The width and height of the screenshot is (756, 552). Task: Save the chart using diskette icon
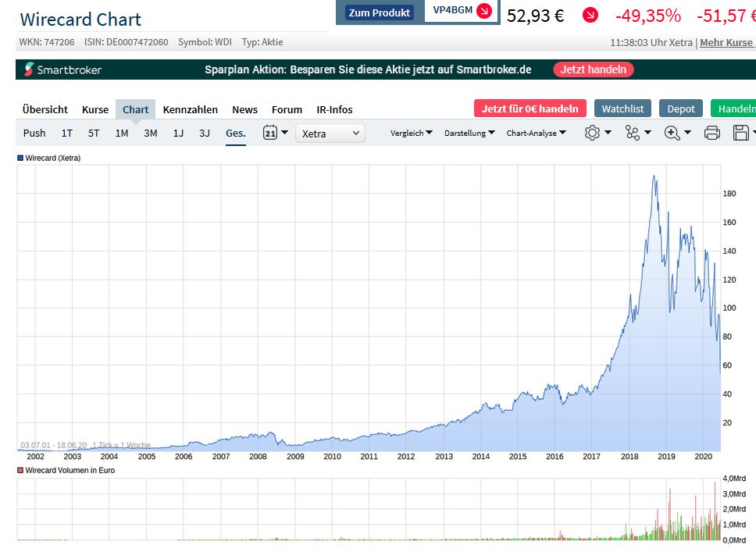(x=740, y=133)
